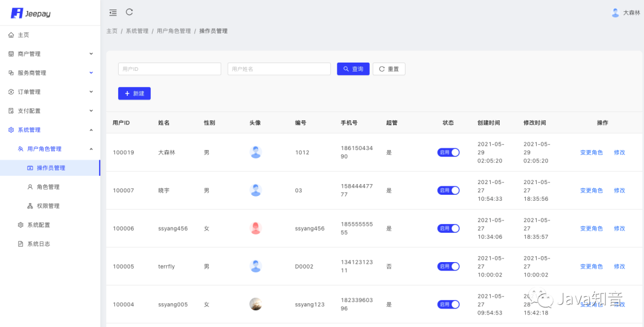Click the refresh icon in the header

[x=129, y=12]
